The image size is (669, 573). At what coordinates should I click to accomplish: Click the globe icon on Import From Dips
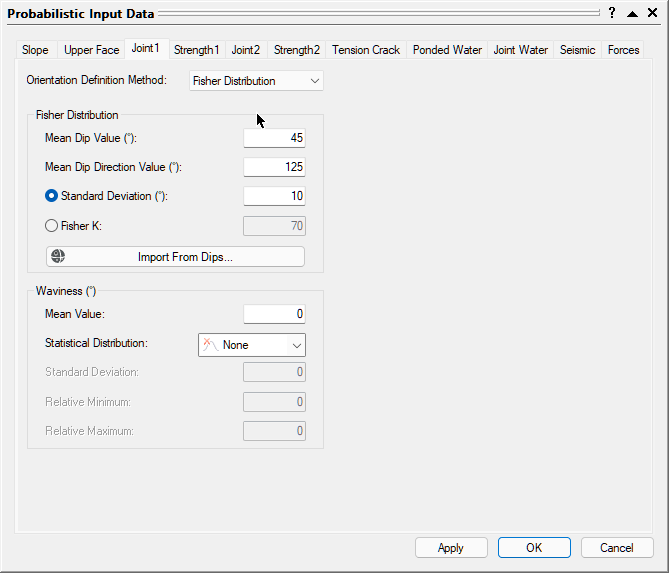58,257
